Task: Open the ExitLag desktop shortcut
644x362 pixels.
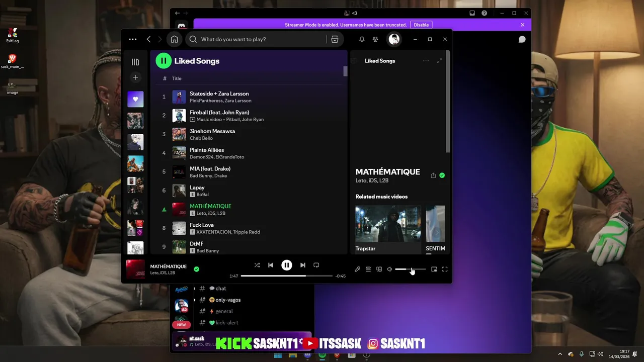Action: pyautogui.click(x=13, y=35)
